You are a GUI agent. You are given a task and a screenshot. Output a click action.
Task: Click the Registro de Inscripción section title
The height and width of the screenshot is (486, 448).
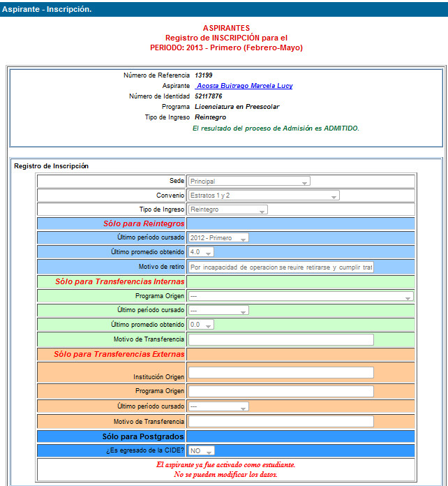(51, 166)
